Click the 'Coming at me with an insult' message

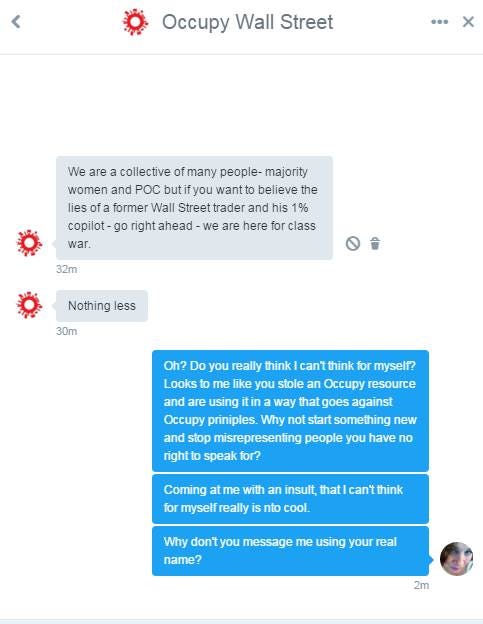pyautogui.click(x=290, y=499)
